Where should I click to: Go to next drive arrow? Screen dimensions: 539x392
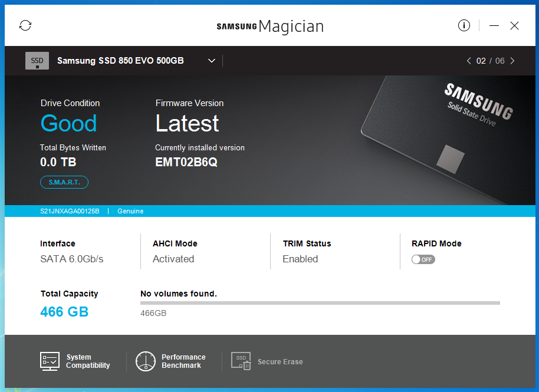[x=512, y=61]
